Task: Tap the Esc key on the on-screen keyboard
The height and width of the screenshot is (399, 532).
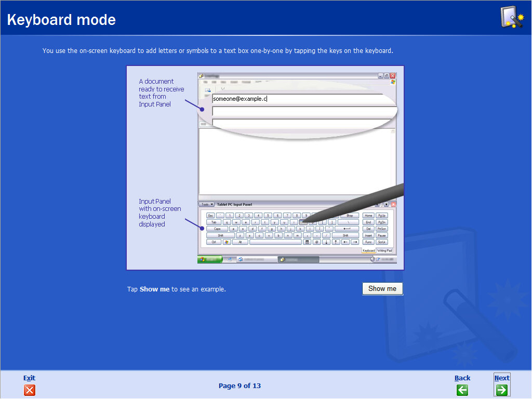Action: coord(209,215)
